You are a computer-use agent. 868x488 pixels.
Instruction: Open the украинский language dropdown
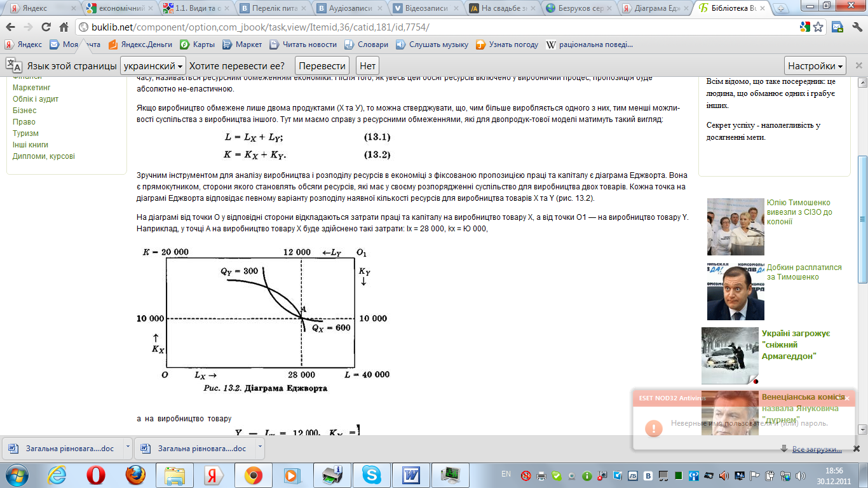click(x=153, y=65)
